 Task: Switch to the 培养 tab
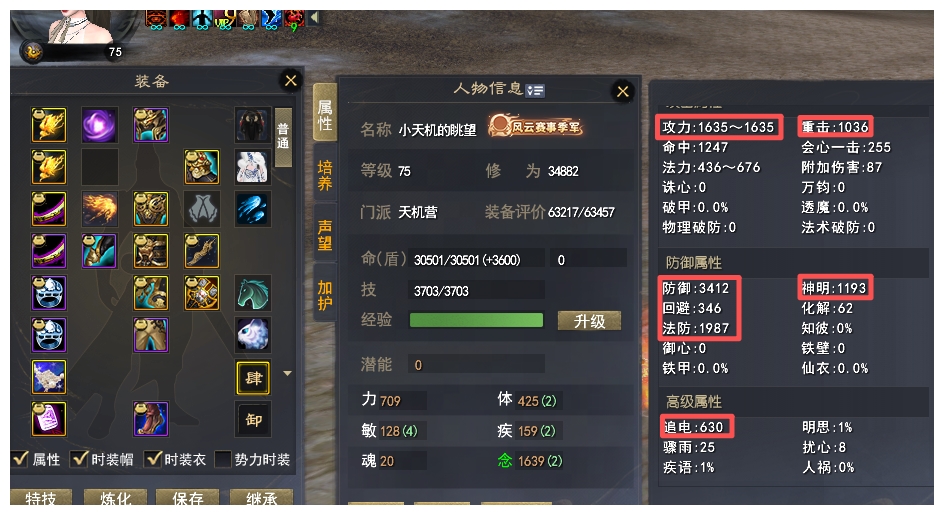pyautogui.click(x=324, y=175)
